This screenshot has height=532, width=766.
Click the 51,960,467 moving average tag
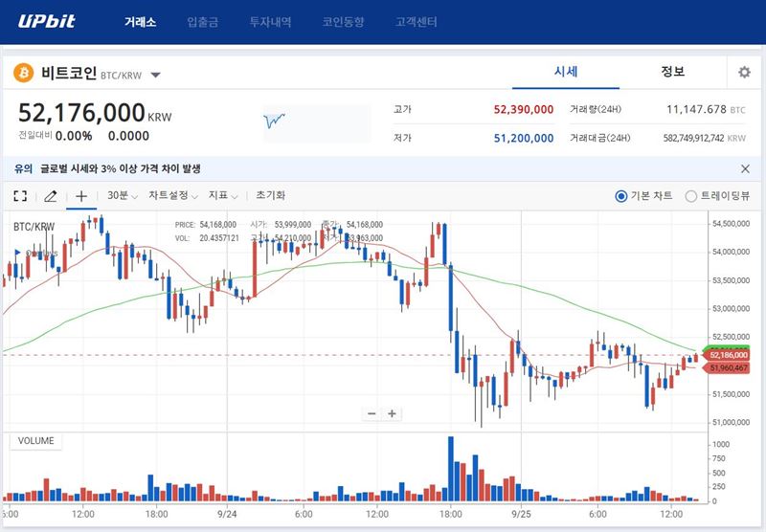pos(728,368)
